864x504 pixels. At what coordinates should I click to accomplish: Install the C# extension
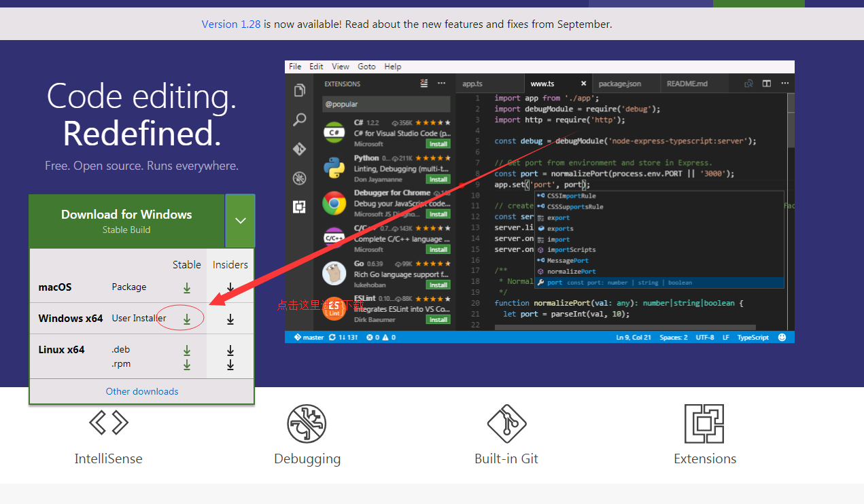tap(438, 144)
